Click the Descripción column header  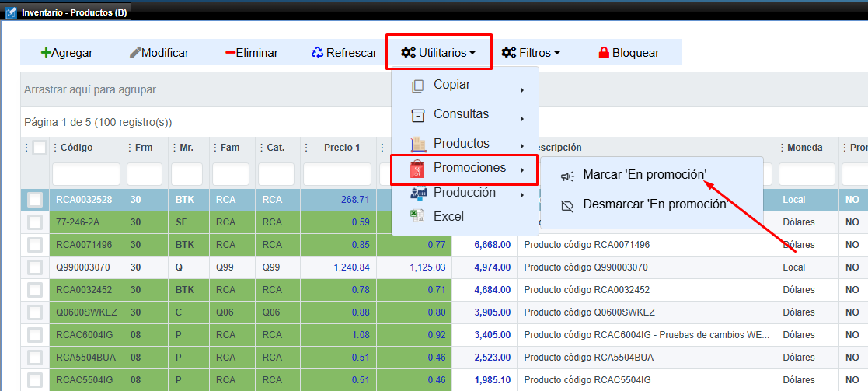coord(553,148)
